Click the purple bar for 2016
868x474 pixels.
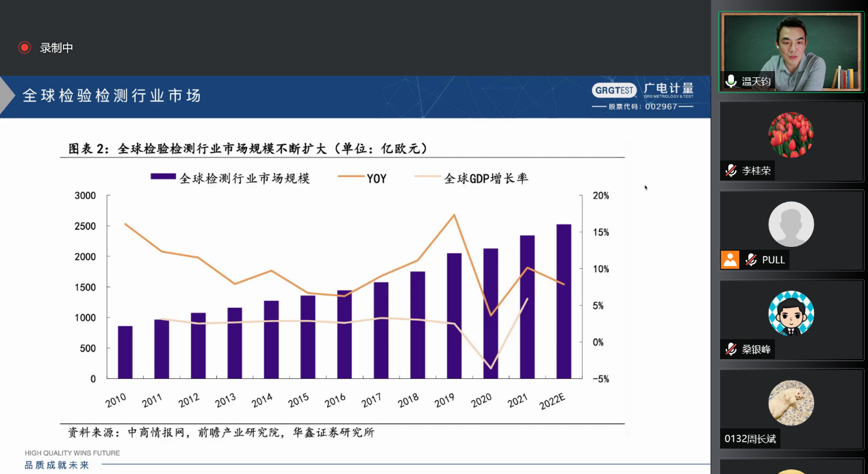pos(344,334)
